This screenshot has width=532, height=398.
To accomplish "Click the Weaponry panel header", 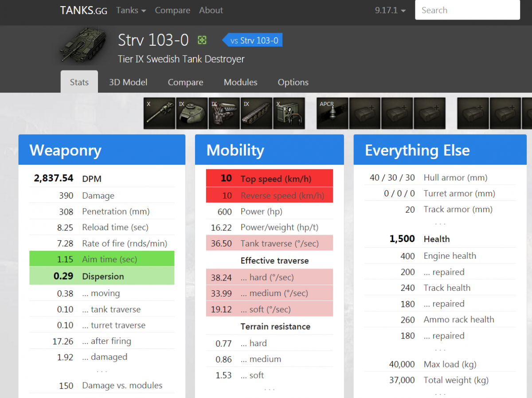I will (102, 150).
